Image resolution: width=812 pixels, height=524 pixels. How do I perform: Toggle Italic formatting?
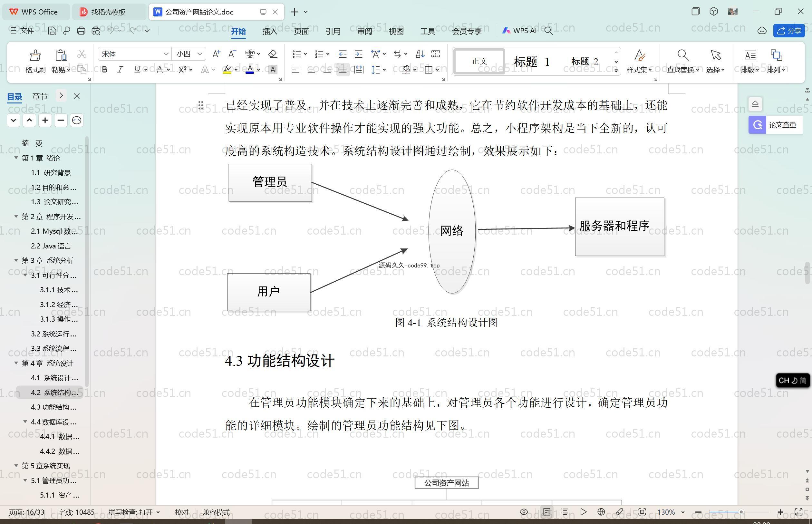(x=120, y=70)
